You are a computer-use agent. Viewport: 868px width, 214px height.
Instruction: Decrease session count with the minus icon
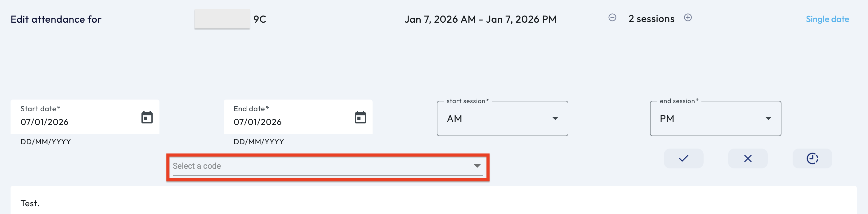tap(612, 18)
